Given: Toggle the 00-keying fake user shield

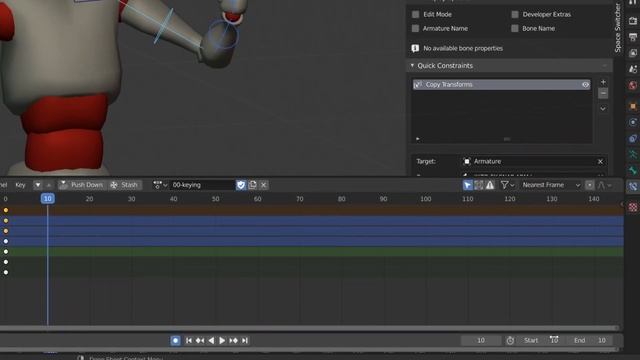Looking at the screenshot, I should [x=241, y=185].
